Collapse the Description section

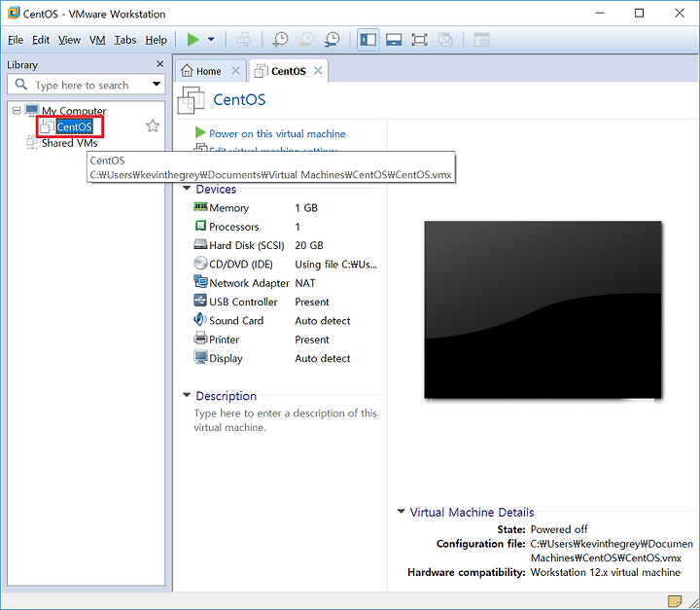point(187,395)
